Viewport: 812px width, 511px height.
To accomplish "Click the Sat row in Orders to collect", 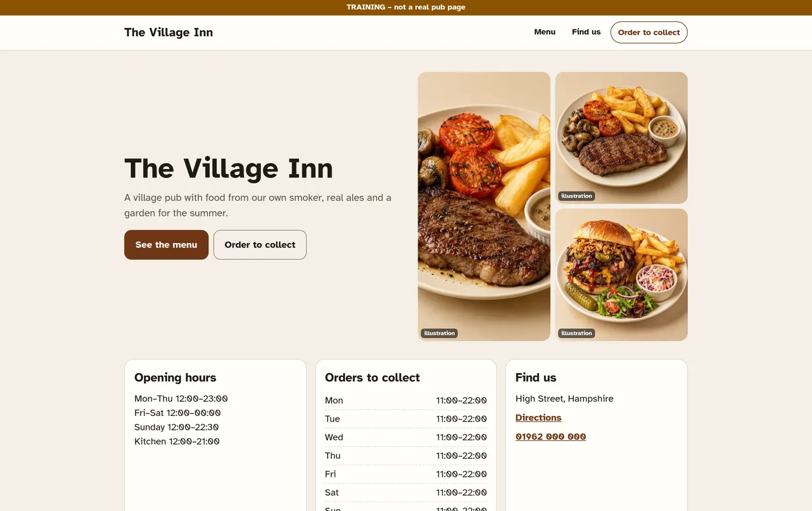I will coord(406,493).
